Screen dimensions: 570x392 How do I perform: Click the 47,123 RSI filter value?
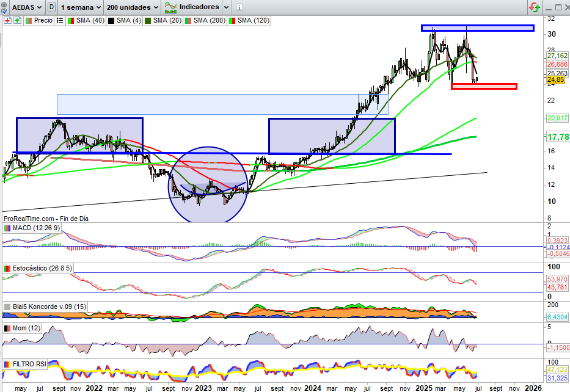point(557,369)
